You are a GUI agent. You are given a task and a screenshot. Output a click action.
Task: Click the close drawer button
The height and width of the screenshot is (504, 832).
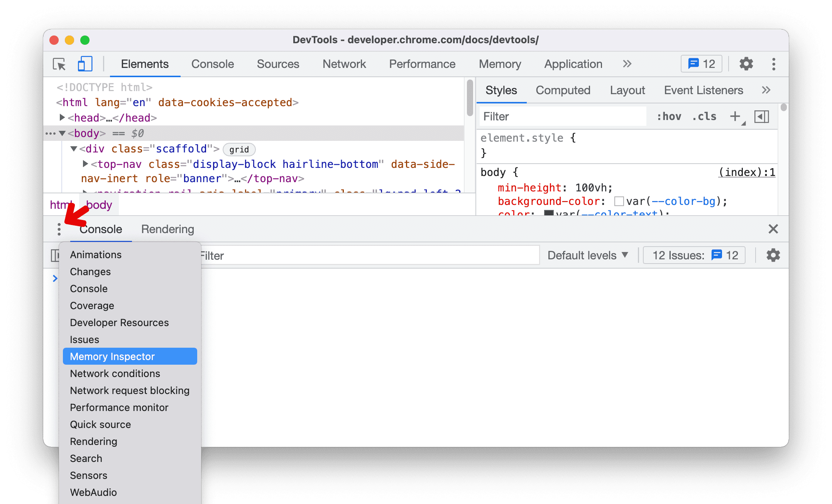pos(773,229)
